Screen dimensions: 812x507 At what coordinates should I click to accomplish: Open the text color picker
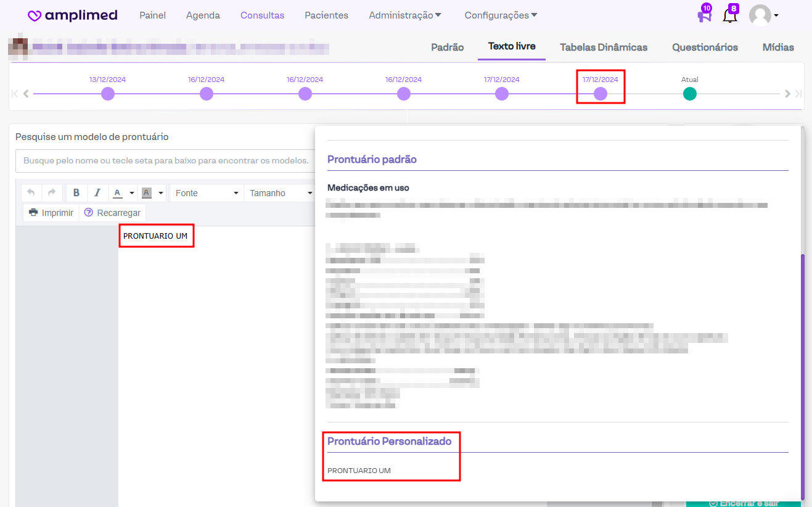pyautogui.click(x=123, y=193)
